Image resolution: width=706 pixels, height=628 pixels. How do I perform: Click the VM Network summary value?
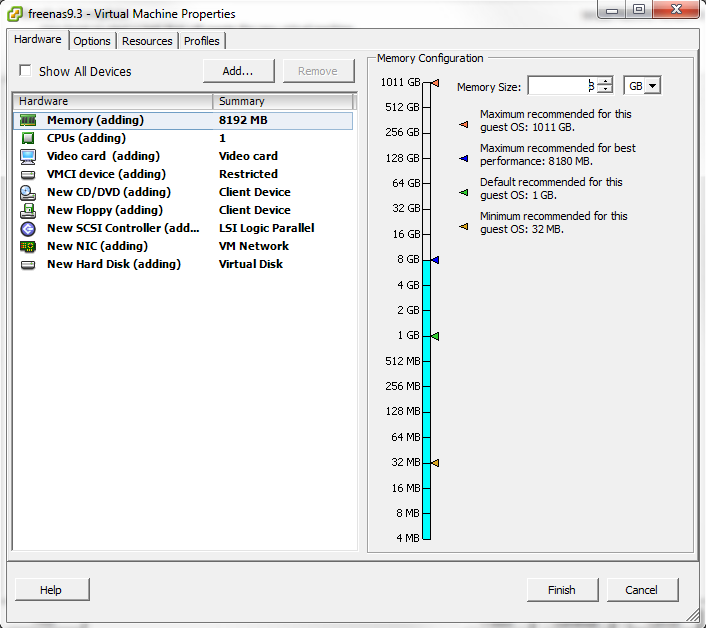point(254,246)
